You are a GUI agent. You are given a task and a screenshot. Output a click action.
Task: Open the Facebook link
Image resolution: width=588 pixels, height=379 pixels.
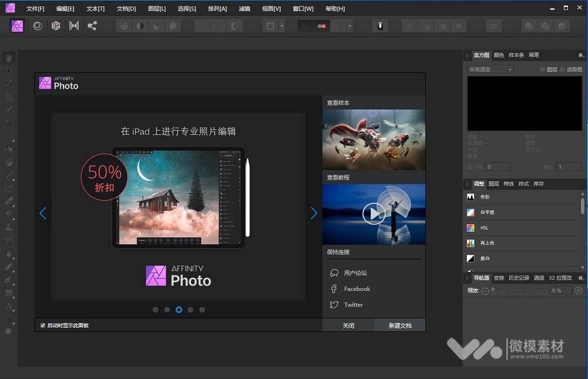[357, 288]
